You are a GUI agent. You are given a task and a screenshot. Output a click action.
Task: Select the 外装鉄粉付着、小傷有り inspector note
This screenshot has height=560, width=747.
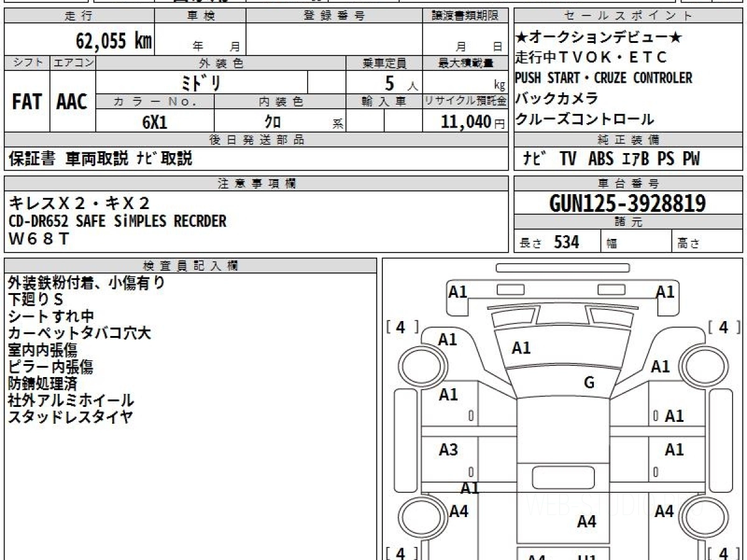[x=87, y=283]
